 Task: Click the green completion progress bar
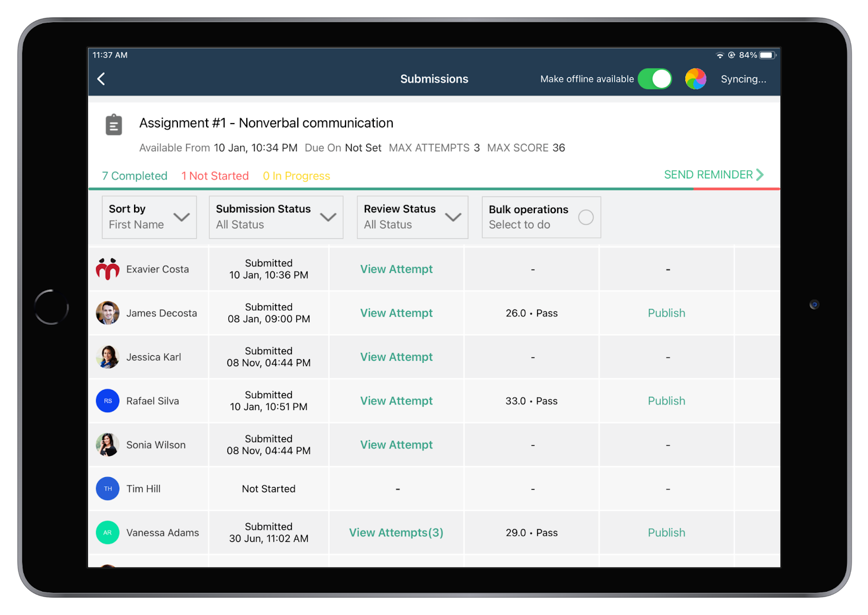pyautogui.click(x=391, y=189)
